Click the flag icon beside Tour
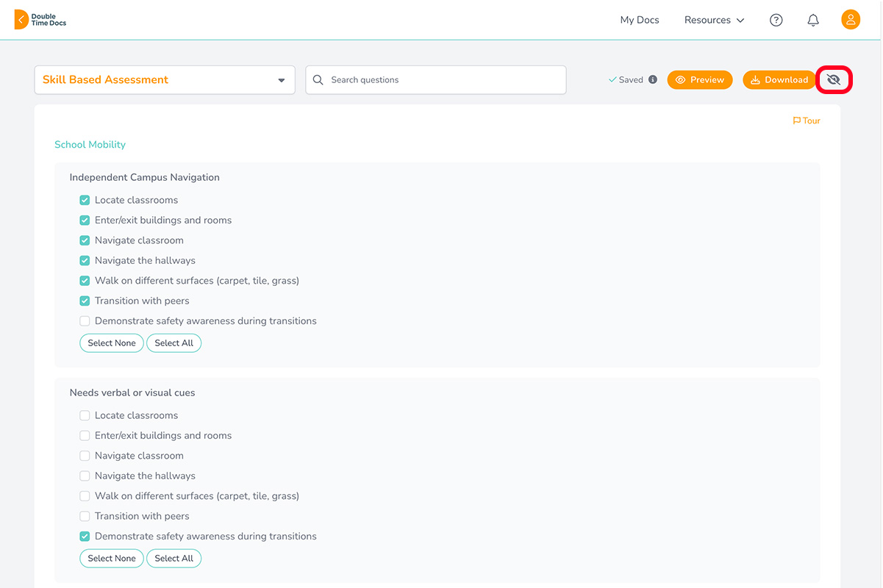The image size is (883, 588). coord(796,121)
